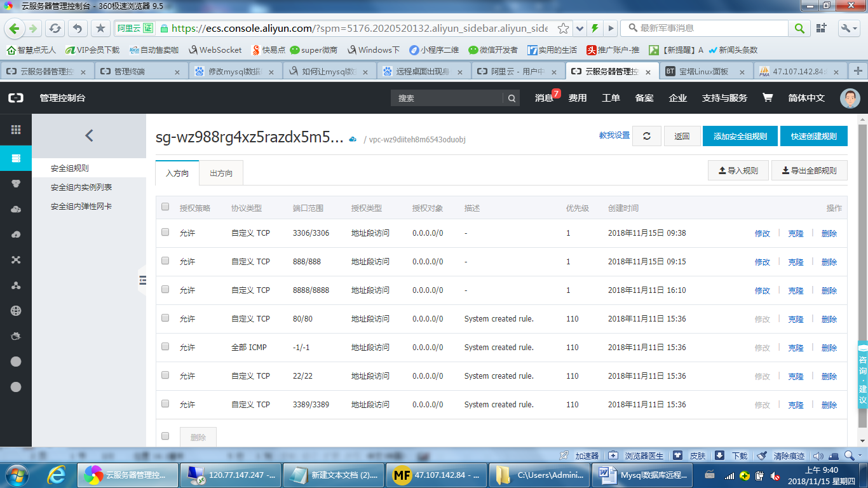Open the 费用 header menu
868x488 pixels.
(x=578, y=98)
